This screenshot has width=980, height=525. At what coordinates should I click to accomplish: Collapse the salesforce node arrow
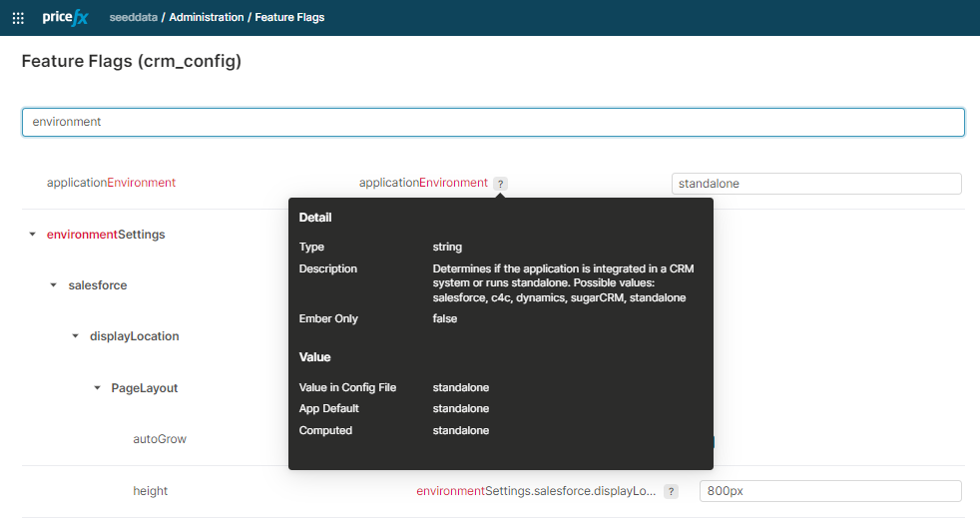coord(54,285)
